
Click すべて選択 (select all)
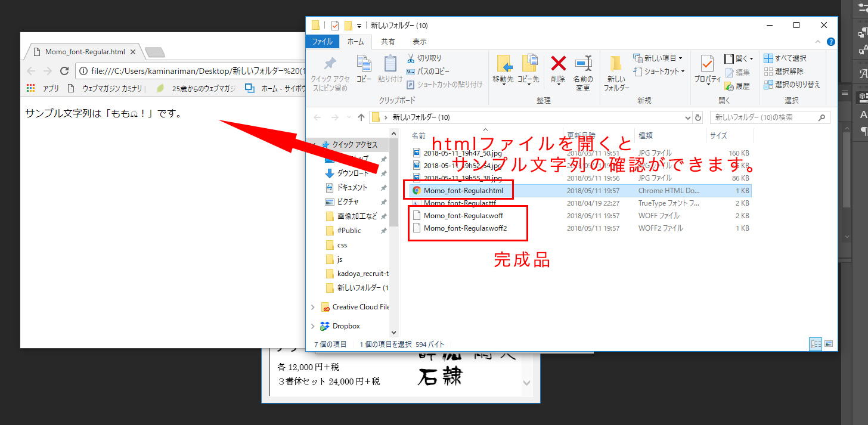(x=786, y=58)
